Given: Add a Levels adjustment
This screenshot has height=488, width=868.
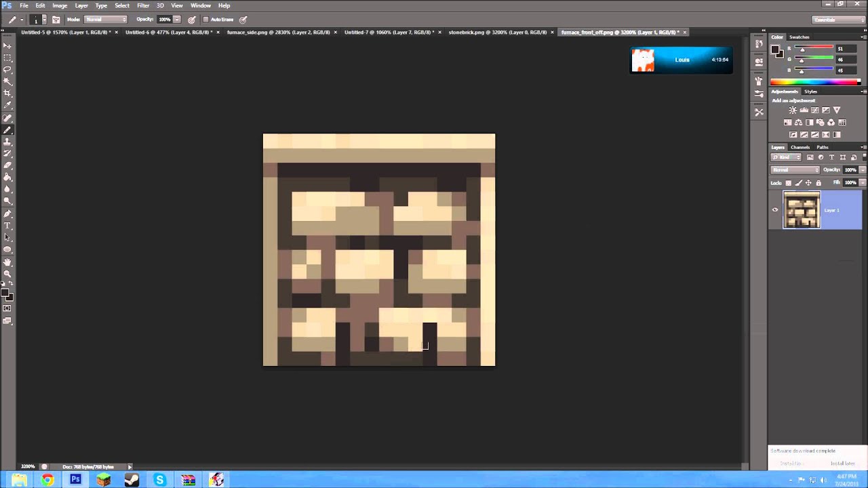Looking at the screenshot, I should click(x=804, y=110).
